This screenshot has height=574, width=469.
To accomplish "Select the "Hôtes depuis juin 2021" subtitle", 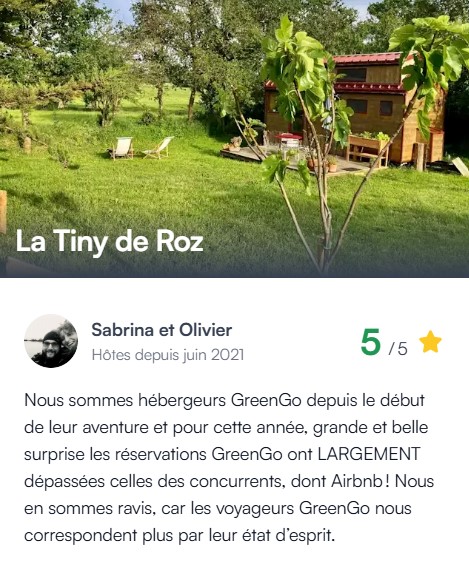I will coord(168,355).
